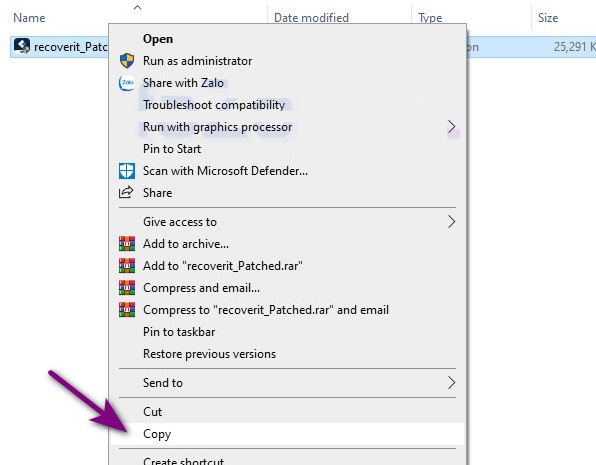This screenshot has height=465, width=596.
Task: Select Pin to taskbar
Action: [x=288, y=332]
